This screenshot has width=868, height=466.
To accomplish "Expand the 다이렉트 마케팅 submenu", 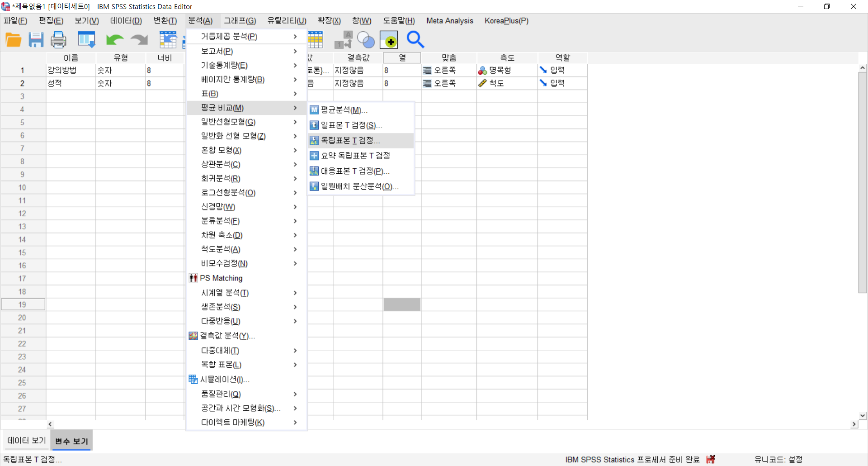I will coord(247,423).
